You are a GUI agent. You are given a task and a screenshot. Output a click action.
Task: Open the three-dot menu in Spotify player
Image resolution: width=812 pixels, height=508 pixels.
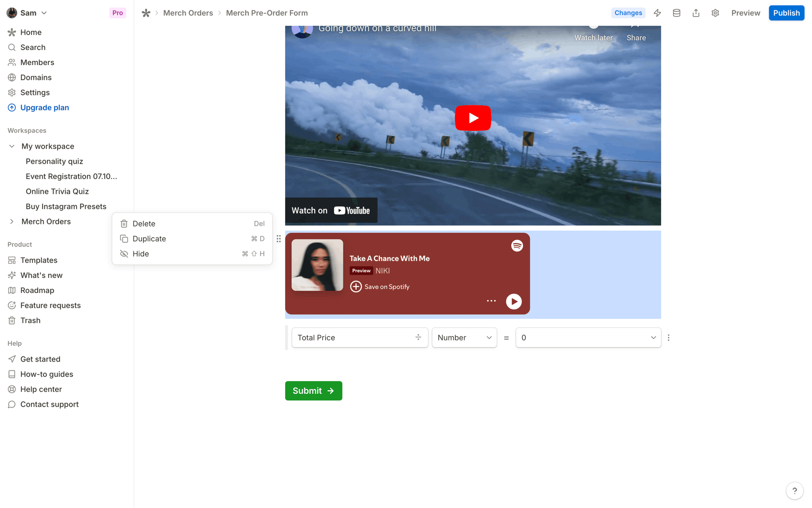click(x=491, y=301)
